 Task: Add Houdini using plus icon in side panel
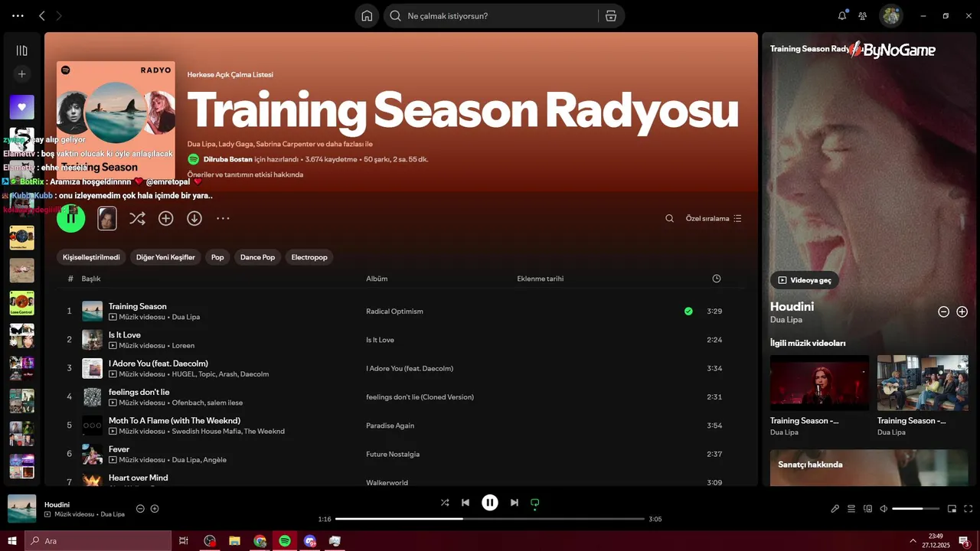click(962, 311)
